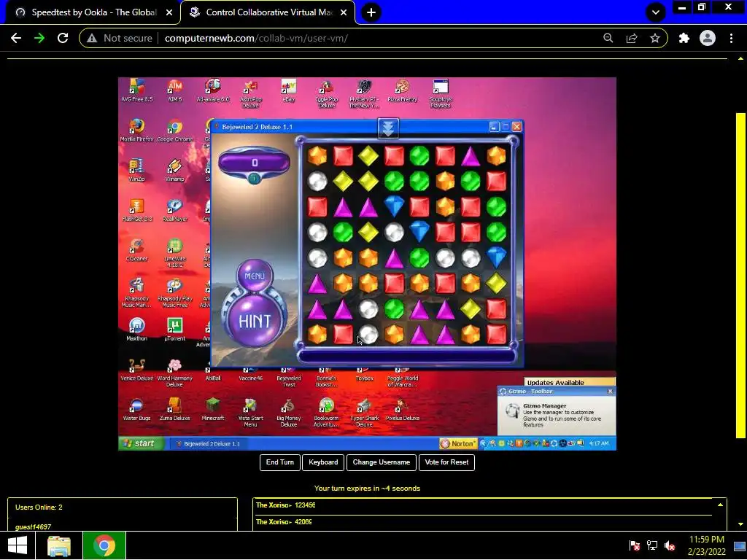Open the eBay desktop shortcut

tap(289, 90)
